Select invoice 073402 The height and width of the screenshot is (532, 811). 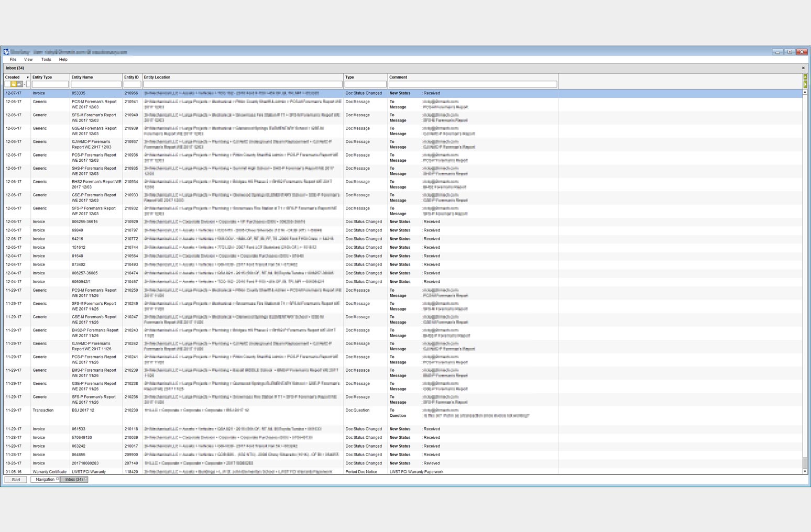coord(403,264)
